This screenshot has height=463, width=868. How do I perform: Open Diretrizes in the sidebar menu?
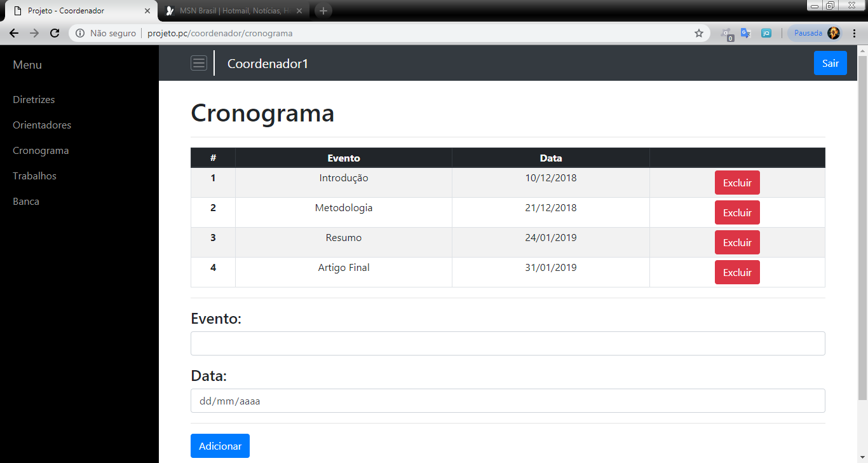click(34, 100)
